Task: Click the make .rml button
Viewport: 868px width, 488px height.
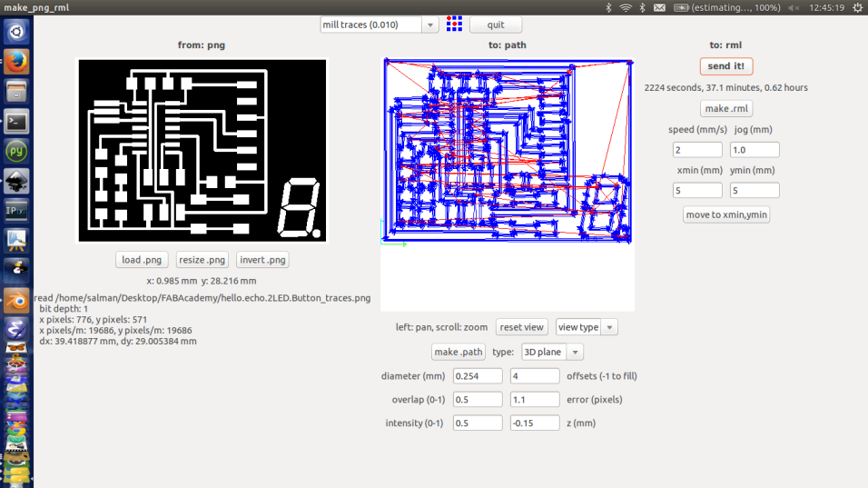Action: coord(726,108)
